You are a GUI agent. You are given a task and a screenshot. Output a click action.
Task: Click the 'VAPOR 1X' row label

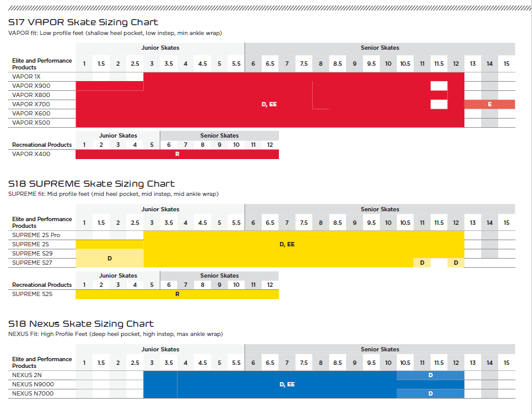click(x=26, y=77)
